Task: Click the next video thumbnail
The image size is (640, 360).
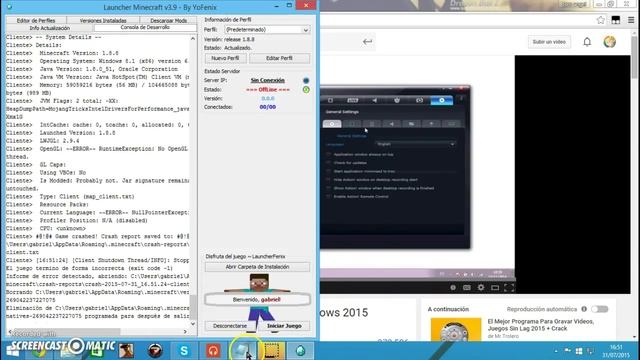Action: tap(456, 329)
